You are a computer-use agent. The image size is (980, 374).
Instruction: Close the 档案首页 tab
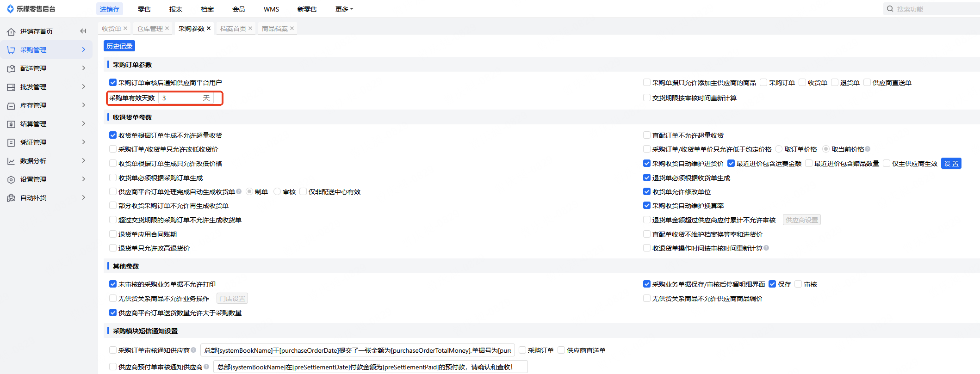250,28
